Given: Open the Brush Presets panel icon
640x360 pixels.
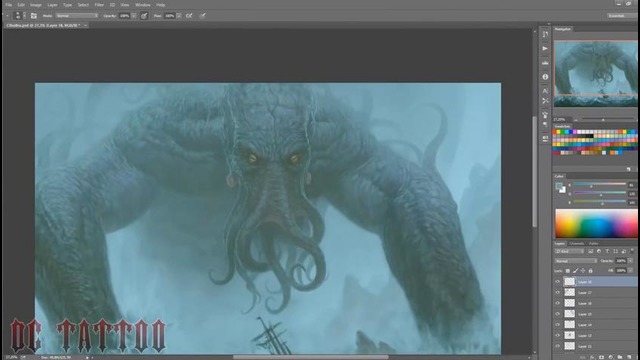Looking at the screenshot, I should point(545,115).
